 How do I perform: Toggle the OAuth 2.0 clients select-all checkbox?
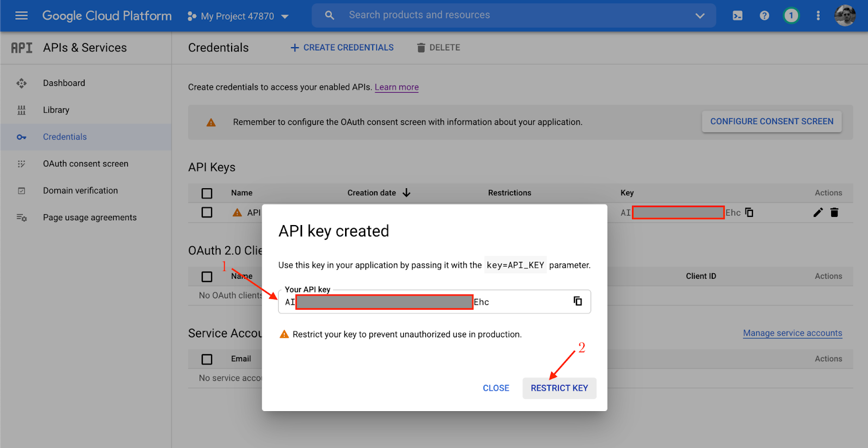tap(207, 277)
